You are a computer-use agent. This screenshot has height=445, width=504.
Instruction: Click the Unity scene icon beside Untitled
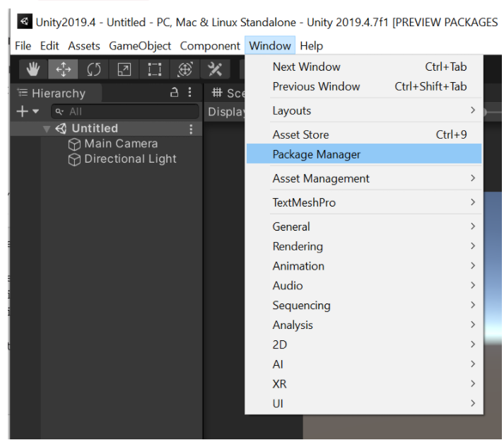pos(61,129)
